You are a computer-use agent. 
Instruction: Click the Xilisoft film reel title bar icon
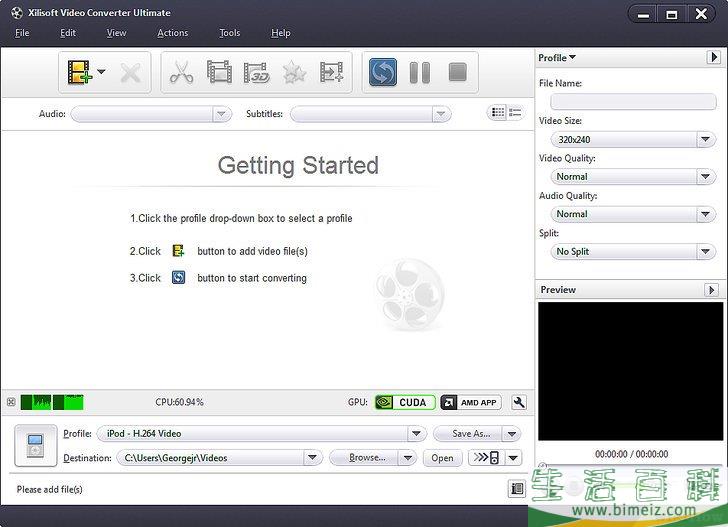[17, 13]
